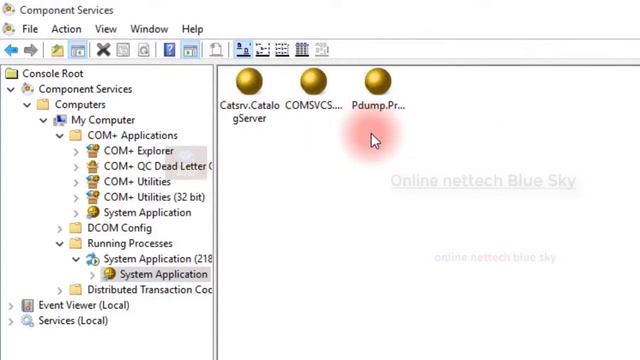Open the View menu
640x360 pixels.
(106, 29)
